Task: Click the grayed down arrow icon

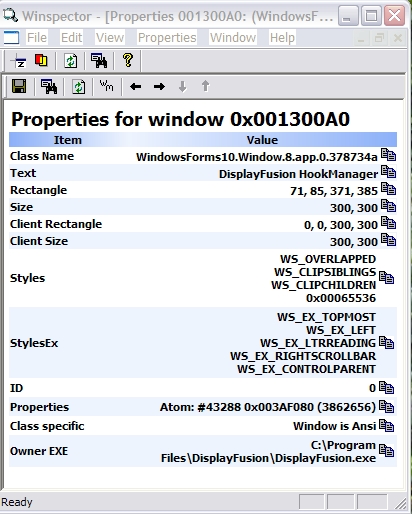Action: click(182, 87)
